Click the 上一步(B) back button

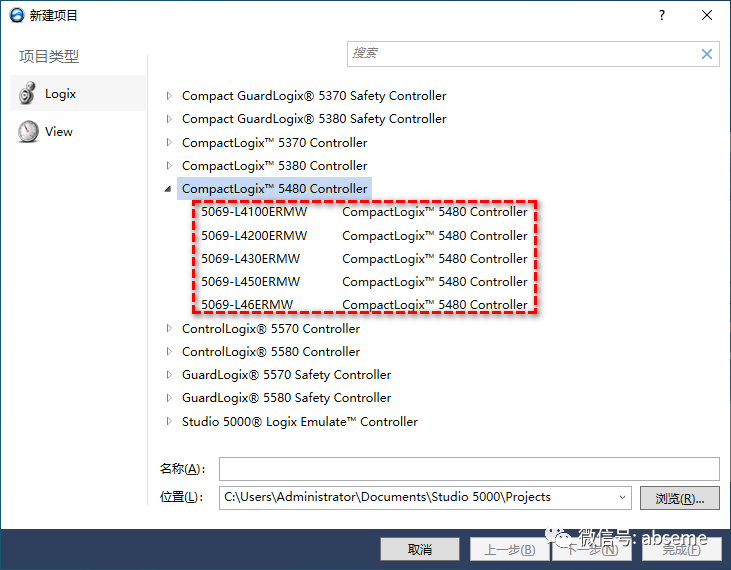(510, 549)
